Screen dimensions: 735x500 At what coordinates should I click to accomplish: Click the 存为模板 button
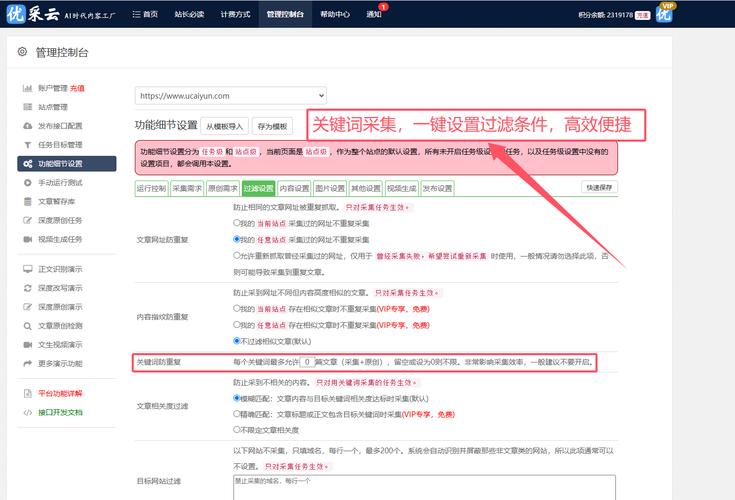272,126
